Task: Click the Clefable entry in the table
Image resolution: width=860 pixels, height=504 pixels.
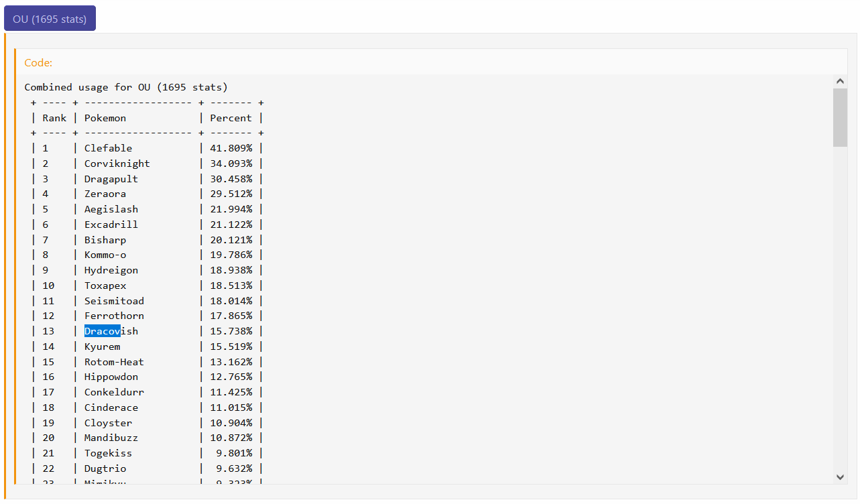Action: coord(108,148)
